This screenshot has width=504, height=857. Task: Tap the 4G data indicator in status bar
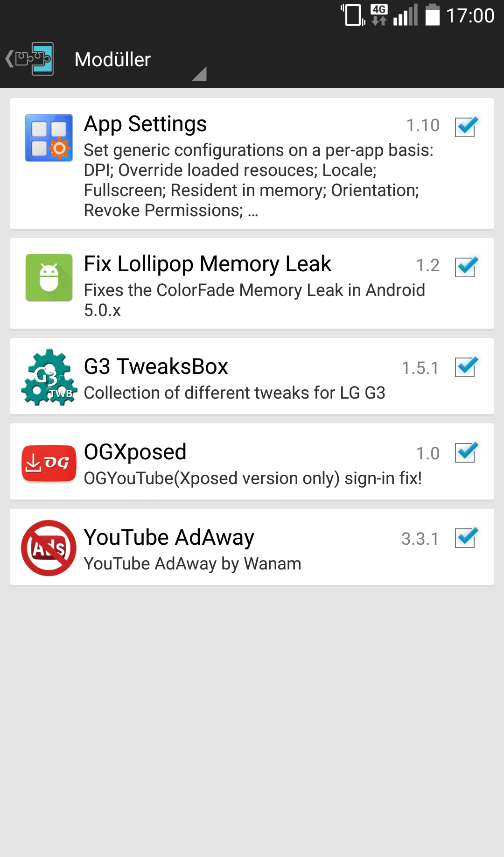[x=379, y=15]
